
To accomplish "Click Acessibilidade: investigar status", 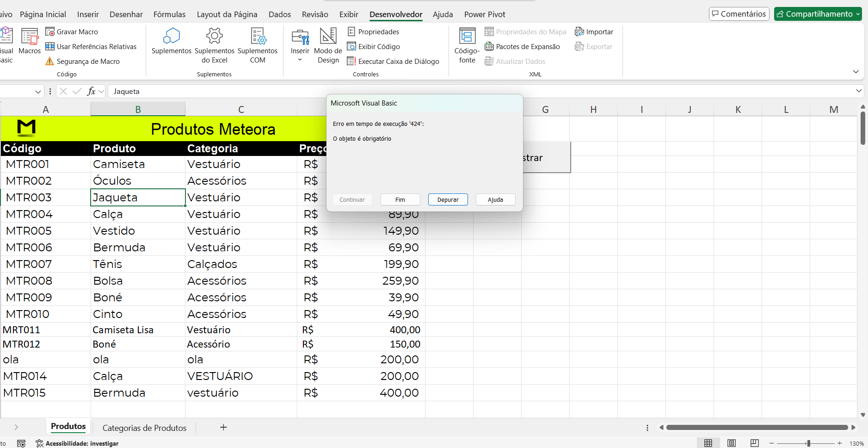I will (x=77, y=443).
